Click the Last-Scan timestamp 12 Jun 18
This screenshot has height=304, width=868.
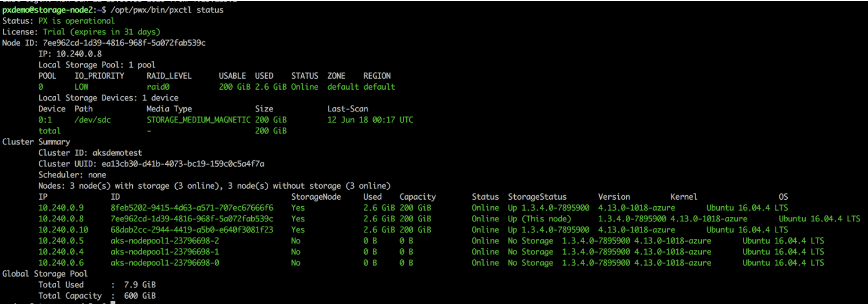[x=370, y=120]
